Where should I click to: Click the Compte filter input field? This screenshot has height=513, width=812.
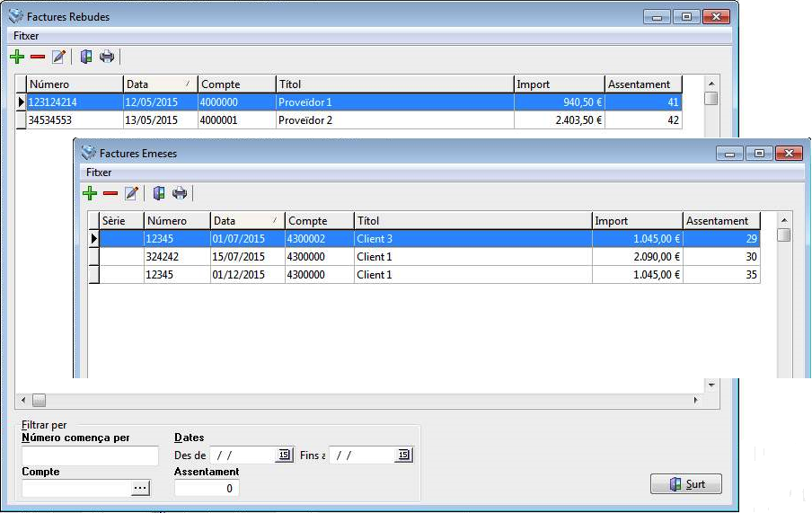[76, 488]
